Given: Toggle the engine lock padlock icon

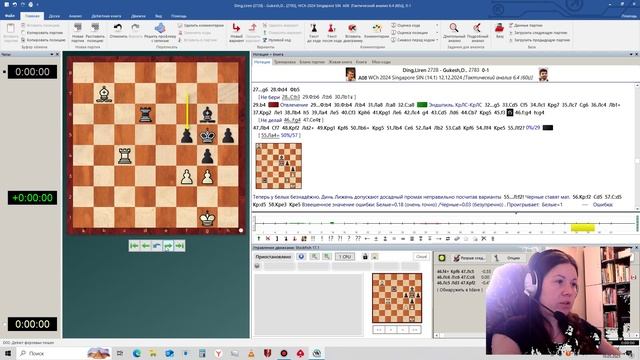Looking at the screenshot, I should [x=365, y=257].
